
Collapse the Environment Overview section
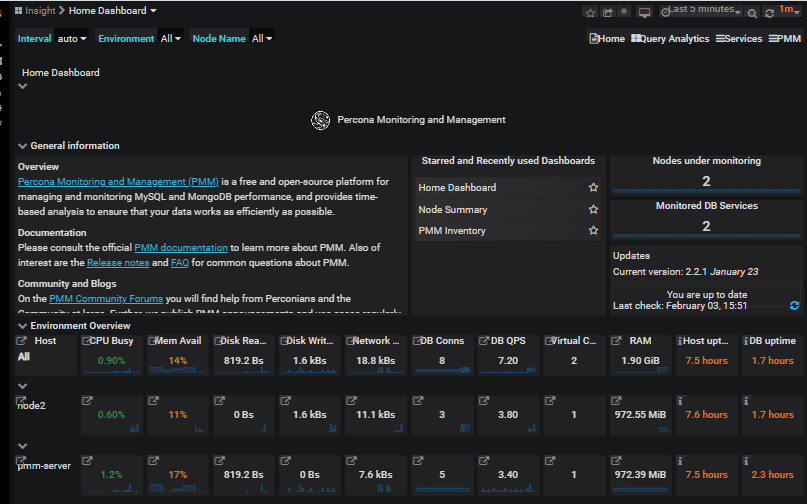[x=22, y=326]
